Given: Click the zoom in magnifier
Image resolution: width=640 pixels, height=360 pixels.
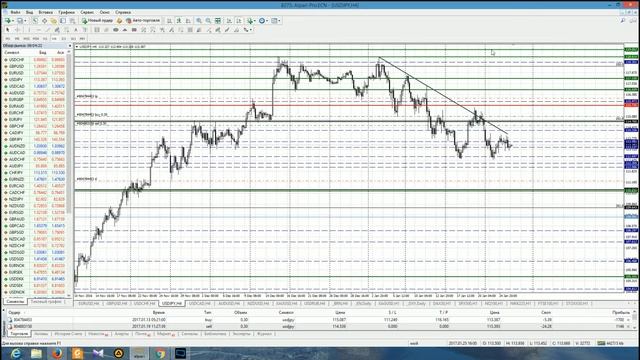Looking at the screenshot, I should click(199, 20).
